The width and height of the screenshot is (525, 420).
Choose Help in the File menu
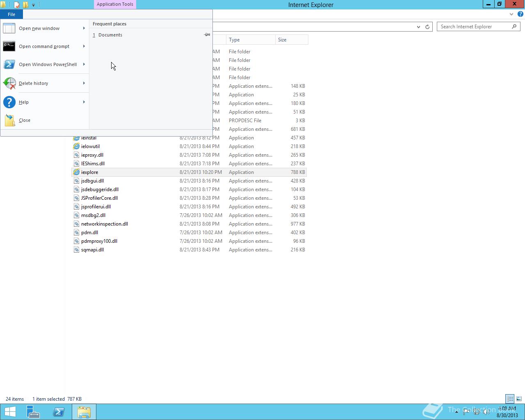pyautogui.click(x=44, y=102)
